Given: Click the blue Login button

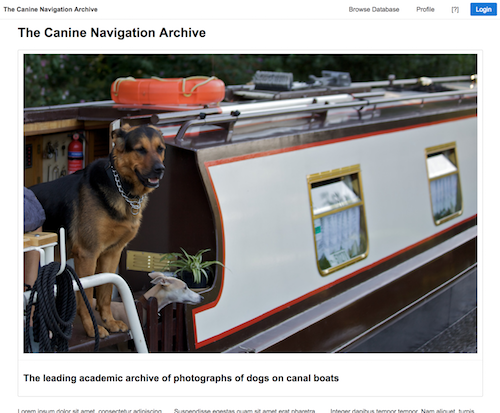Looking at the screenshot, I should point(483,9).
